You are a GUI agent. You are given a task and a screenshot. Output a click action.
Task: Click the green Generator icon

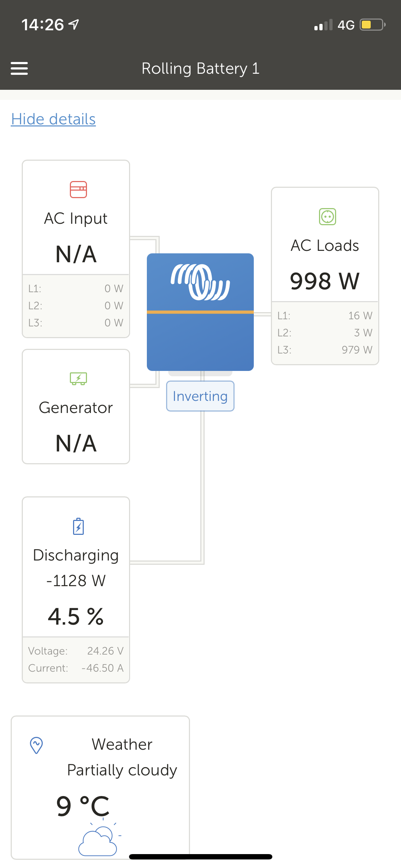tap(78, 379)
